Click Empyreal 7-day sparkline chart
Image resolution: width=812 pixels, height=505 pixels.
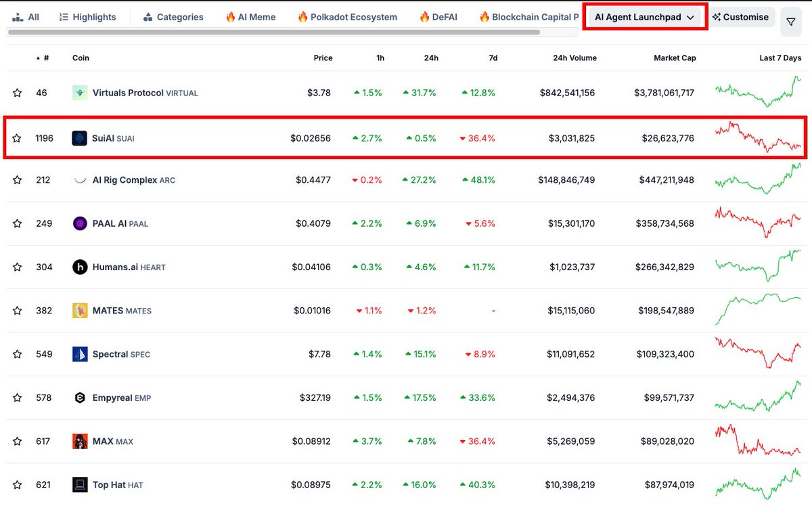click(758, 397)
